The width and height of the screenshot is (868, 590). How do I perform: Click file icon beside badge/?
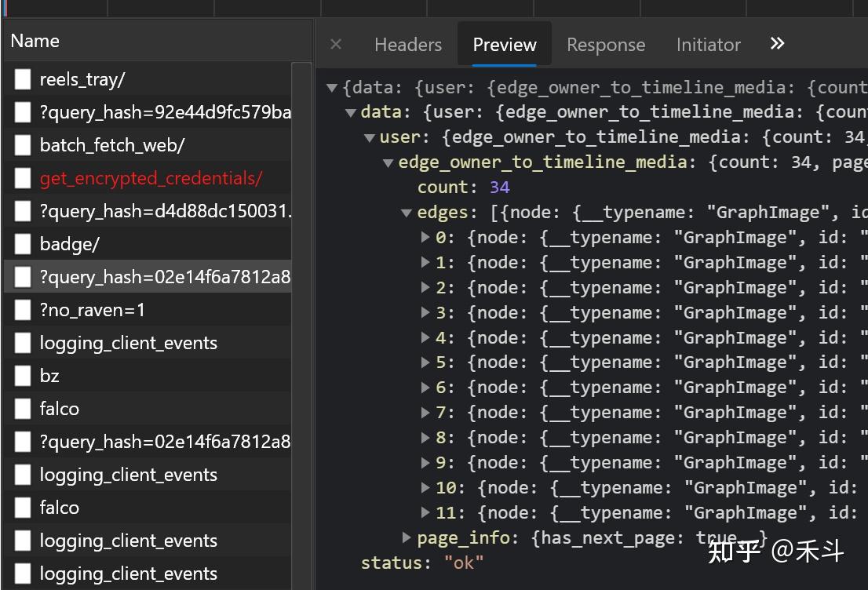point(23,243)
